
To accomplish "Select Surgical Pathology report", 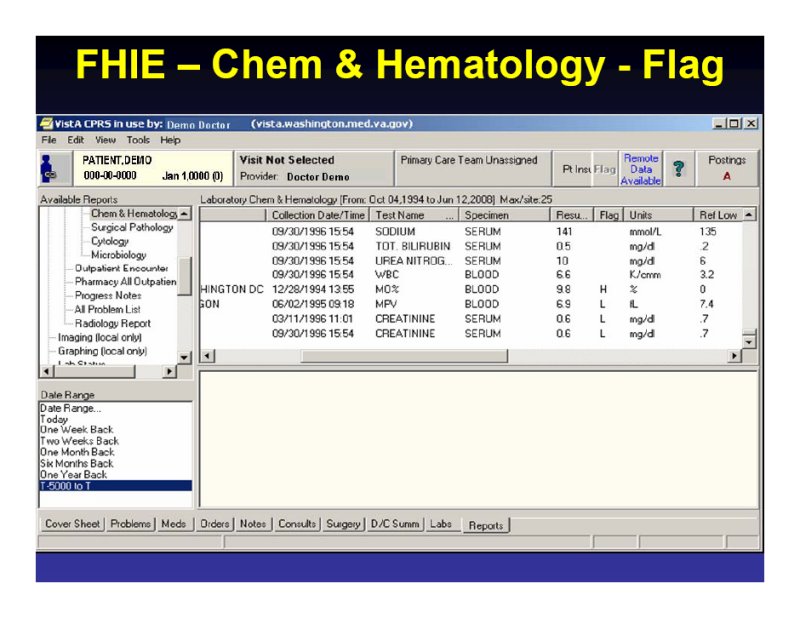I will coord(132,227).
